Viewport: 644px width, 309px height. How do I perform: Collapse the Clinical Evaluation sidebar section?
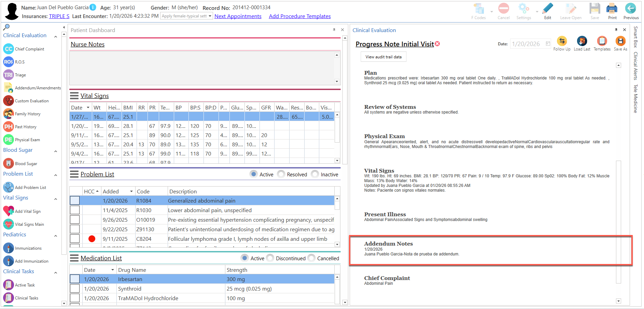pos(56,36)
